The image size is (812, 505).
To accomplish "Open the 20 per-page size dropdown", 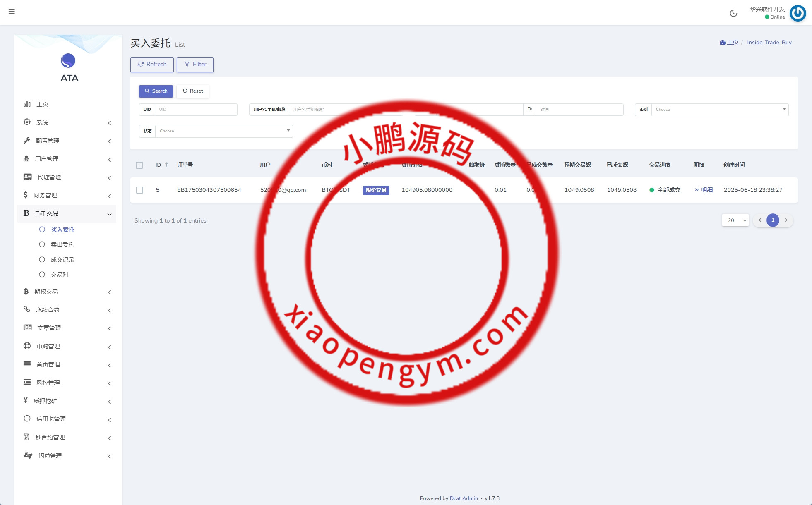I will 735,220.
